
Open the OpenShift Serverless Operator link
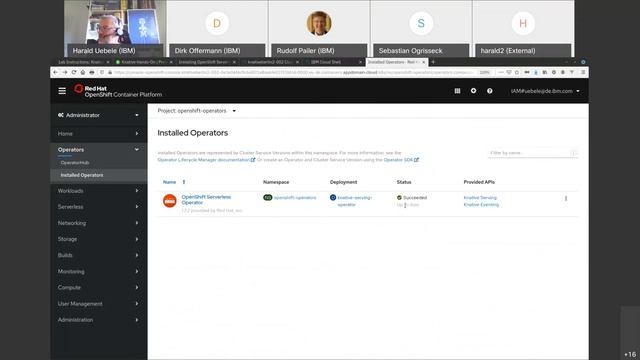pos(206,200)
